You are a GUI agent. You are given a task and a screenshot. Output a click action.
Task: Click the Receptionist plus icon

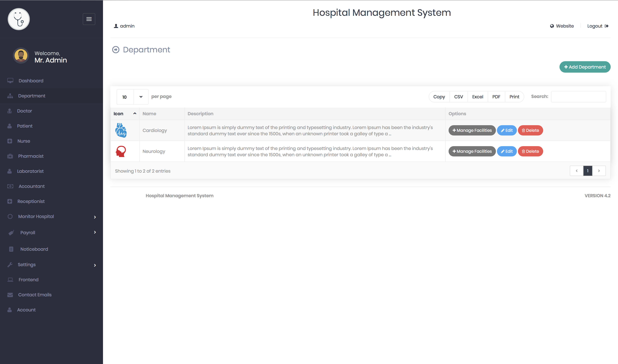click(10, 201)
